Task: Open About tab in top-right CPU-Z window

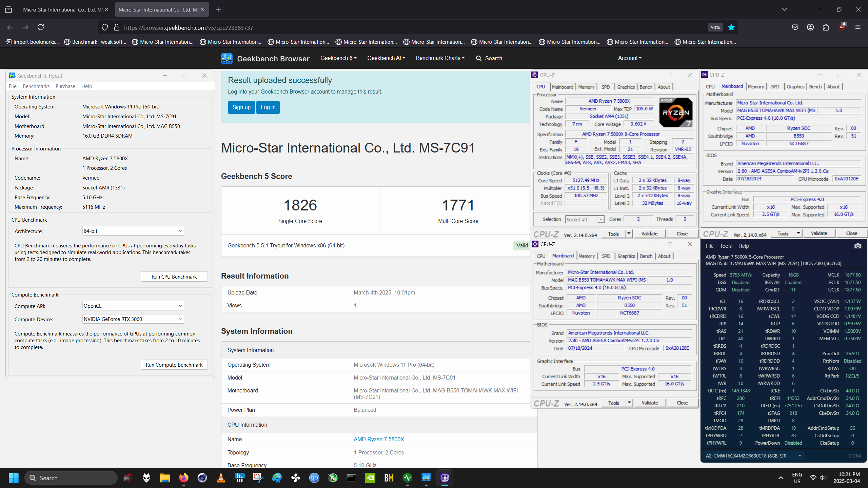Action: 833,87
